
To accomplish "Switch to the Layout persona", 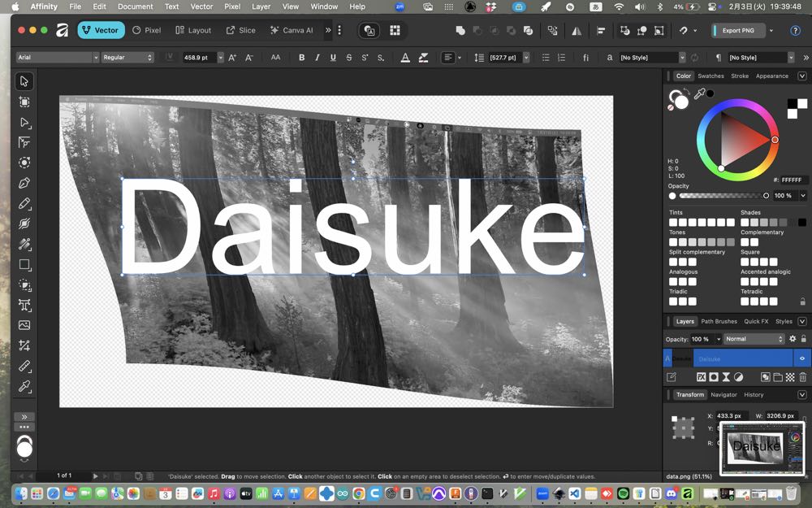I will click(x=193, y=30).
